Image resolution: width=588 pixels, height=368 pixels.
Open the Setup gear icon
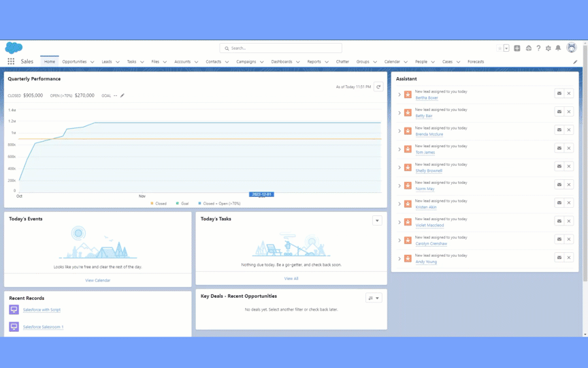click(549, 48)
